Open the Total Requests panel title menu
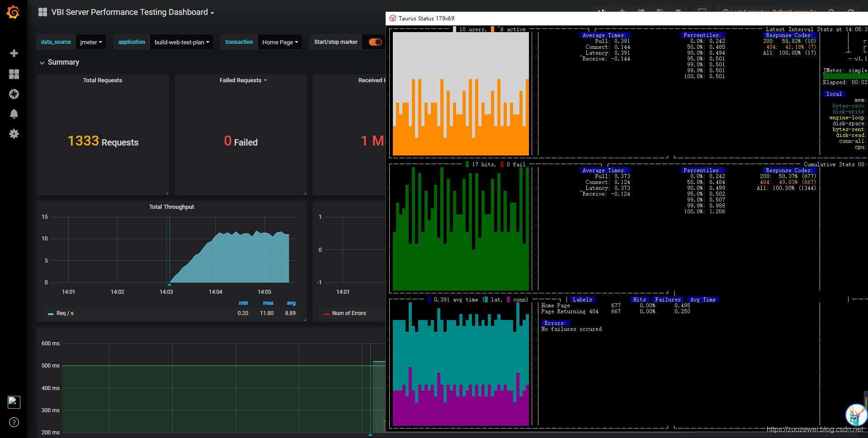 (103, 80)
